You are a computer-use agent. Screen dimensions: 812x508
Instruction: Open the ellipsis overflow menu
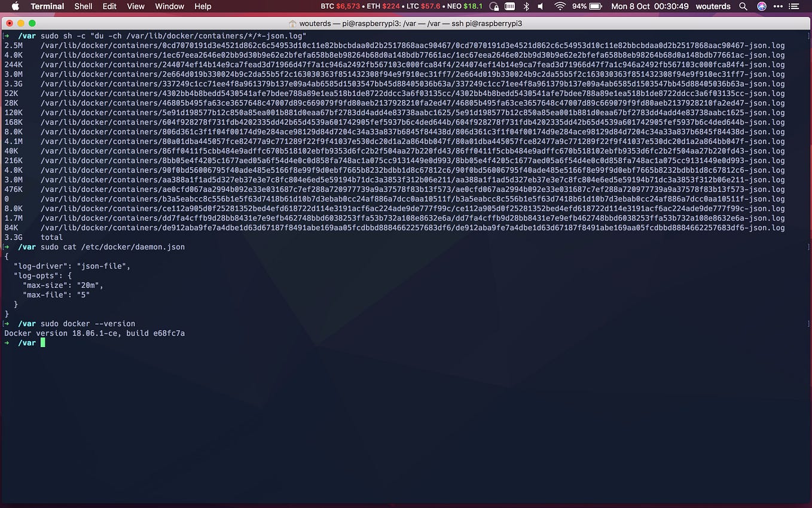pyautogui.click(x=778, y=7)
